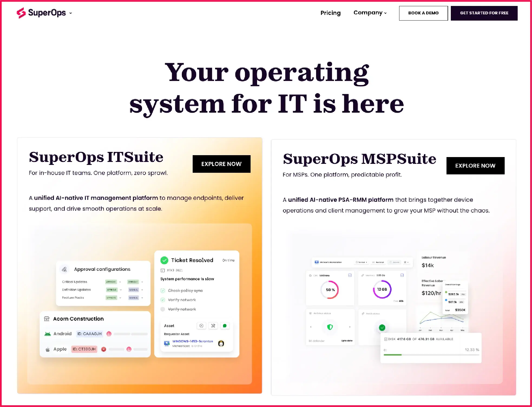Click the Approval configurations icon

(64, 269)
